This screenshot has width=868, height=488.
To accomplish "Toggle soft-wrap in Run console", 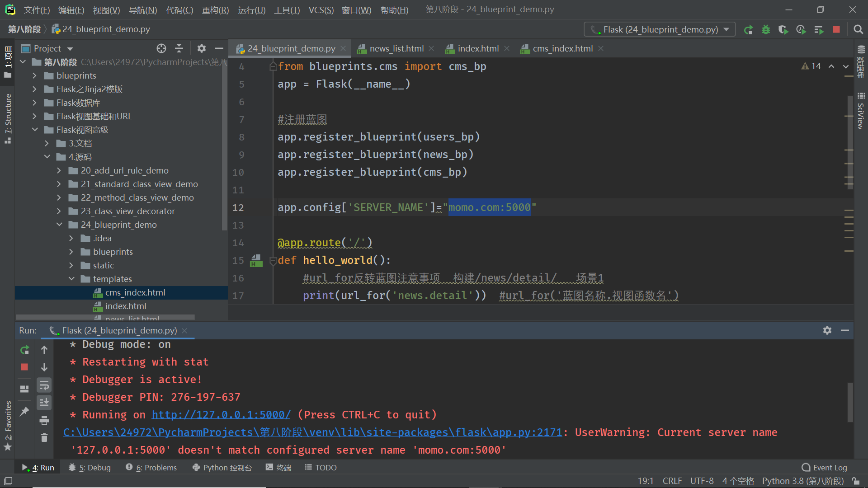I will pos(44,385).
